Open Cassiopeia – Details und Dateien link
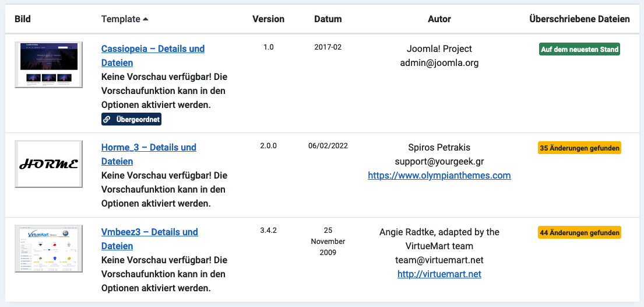Image resolution: width=644 pixels, height=307 pixels. click(153, 49)
